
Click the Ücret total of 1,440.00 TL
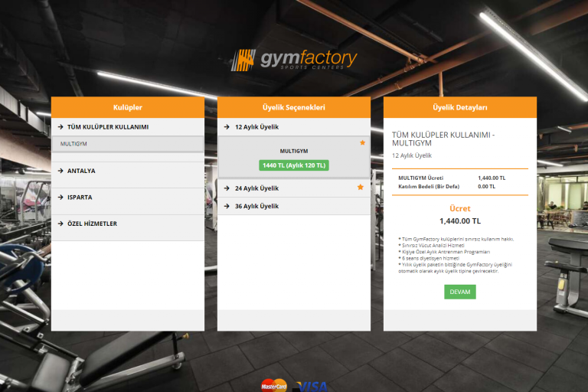[459, 221]
